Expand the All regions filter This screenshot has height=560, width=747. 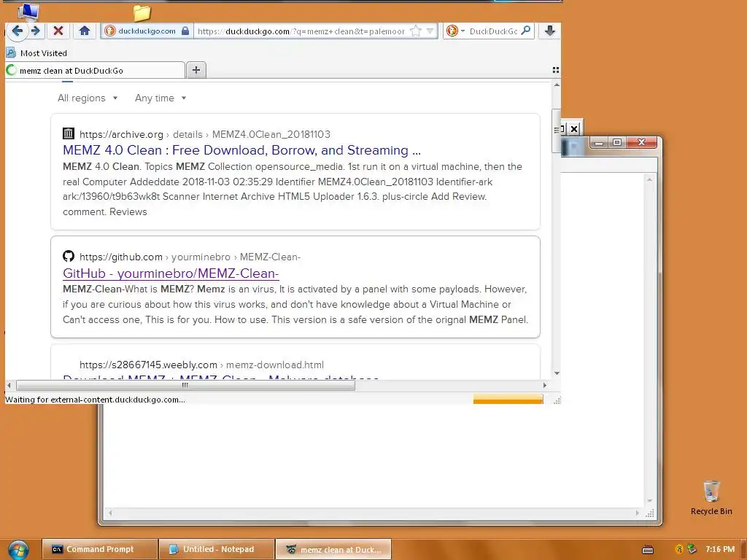tap(88, 98)
